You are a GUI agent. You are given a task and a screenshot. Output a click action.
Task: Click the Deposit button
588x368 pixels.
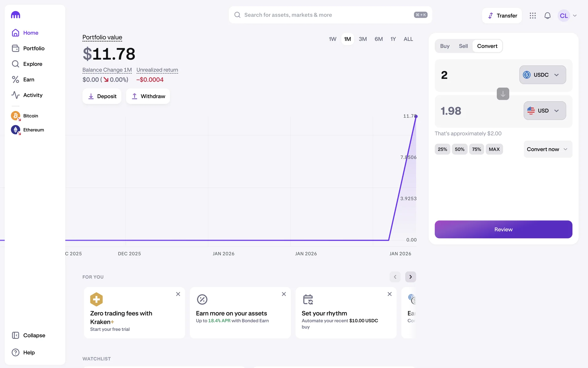coord(102,96)
